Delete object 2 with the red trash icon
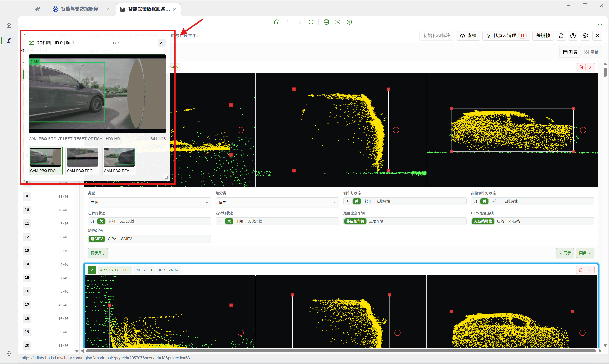 580,270
